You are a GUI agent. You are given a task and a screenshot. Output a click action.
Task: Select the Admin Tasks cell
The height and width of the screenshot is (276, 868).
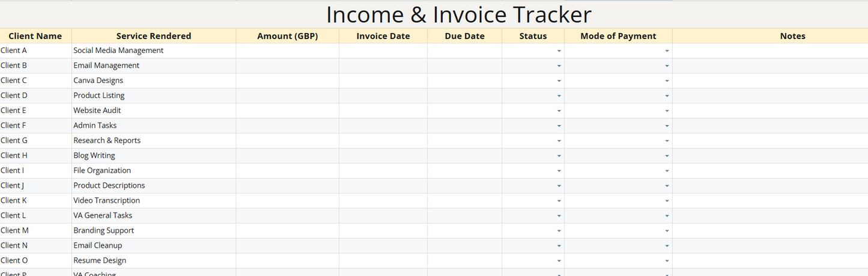[154, 126]
